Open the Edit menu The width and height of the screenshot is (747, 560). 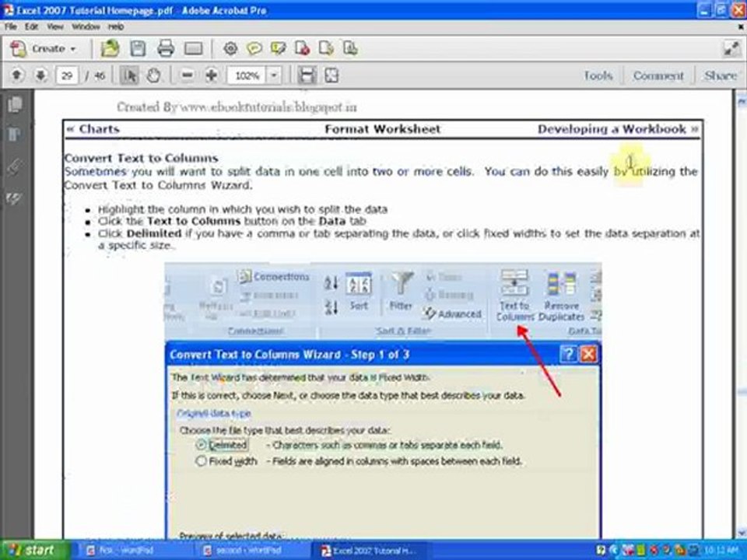pyautogui.click(x=31, y=26)
